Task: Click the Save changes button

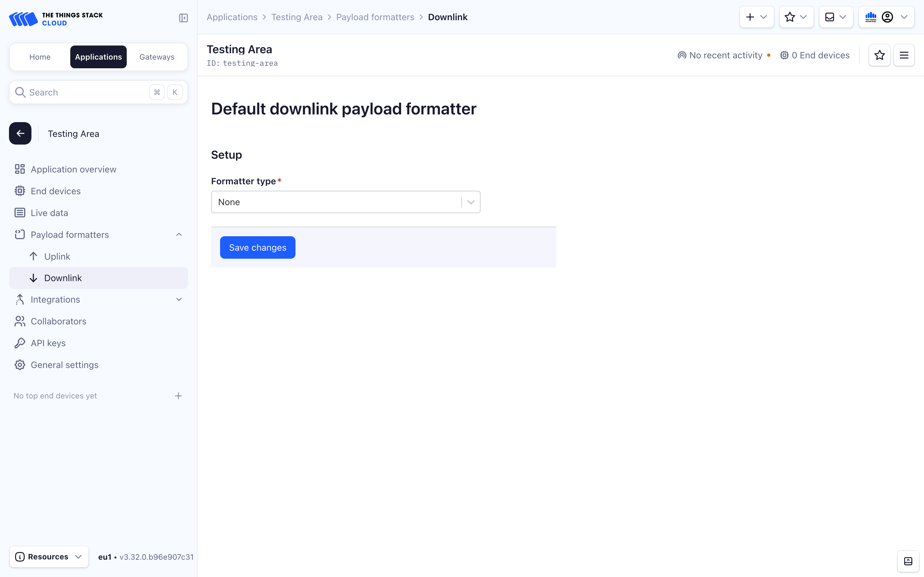Action: coord(257,247)
